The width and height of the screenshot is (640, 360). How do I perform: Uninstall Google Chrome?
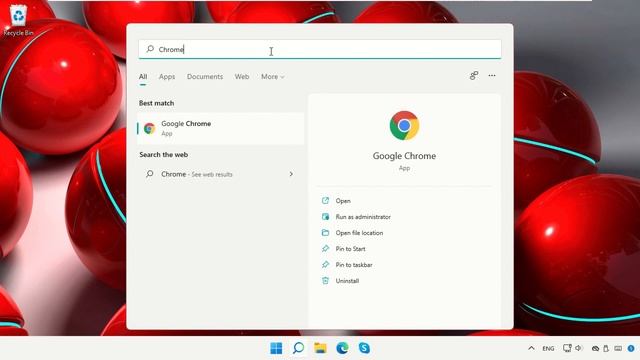pos(347,281)
